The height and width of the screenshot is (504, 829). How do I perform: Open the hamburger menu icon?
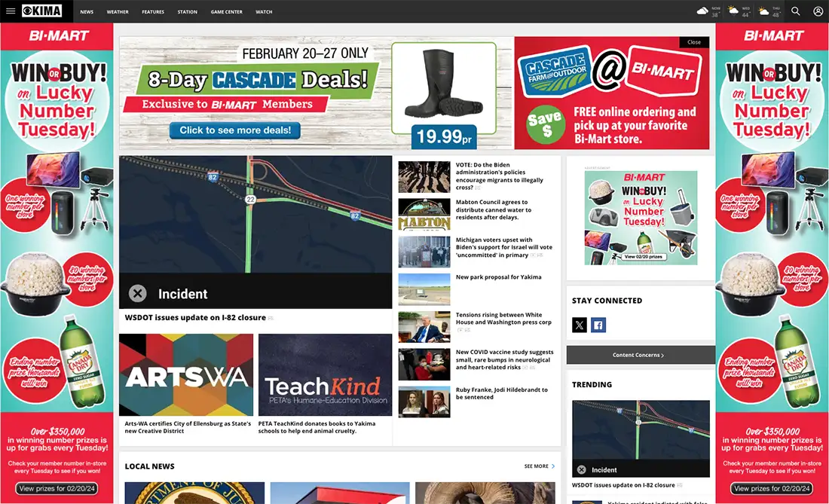10,11
